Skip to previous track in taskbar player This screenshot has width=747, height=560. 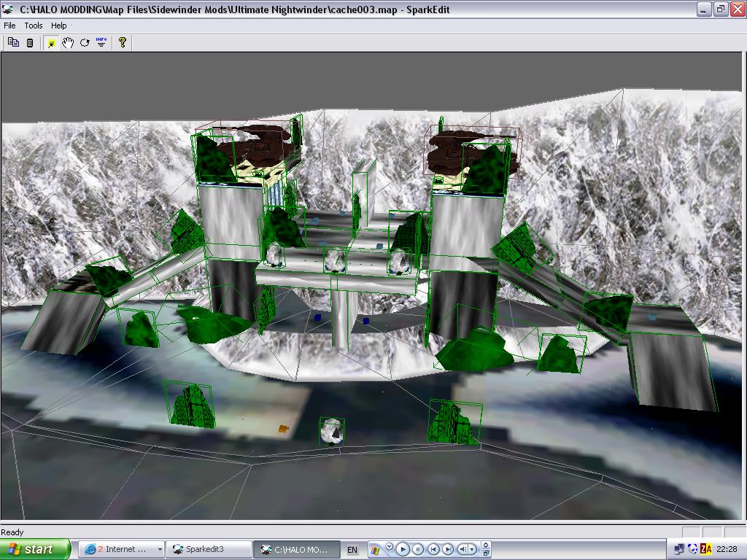[433, 550]
